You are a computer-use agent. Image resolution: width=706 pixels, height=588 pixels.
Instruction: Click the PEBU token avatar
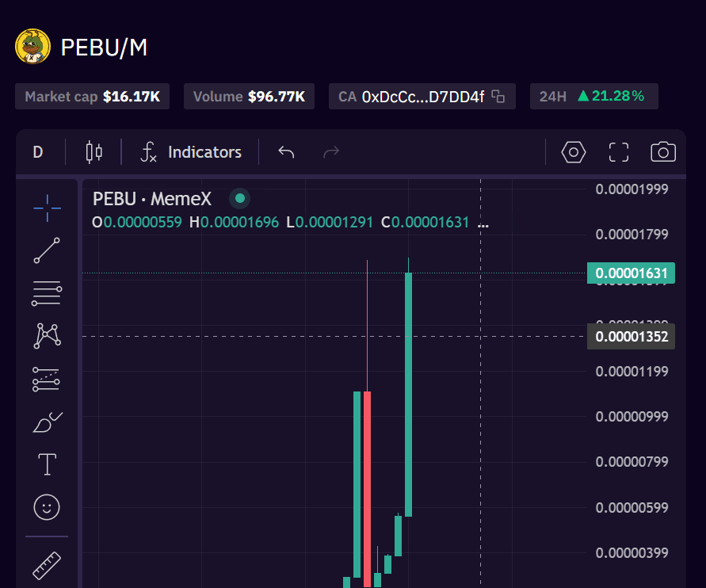click(32, 47)
